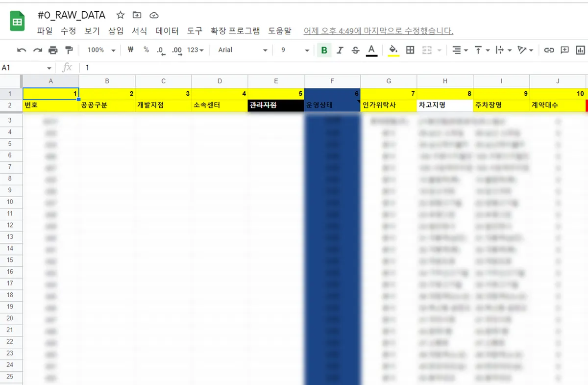Open more number formats 123 dropdown
The image size is (588, 385).
tap(195, 50)
